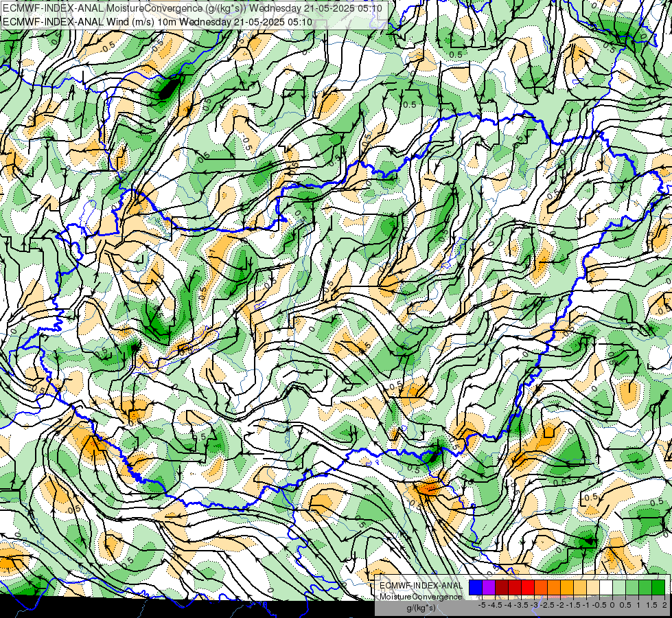
Task: Click the -2 legend scale value
Action: pos(561,605)
